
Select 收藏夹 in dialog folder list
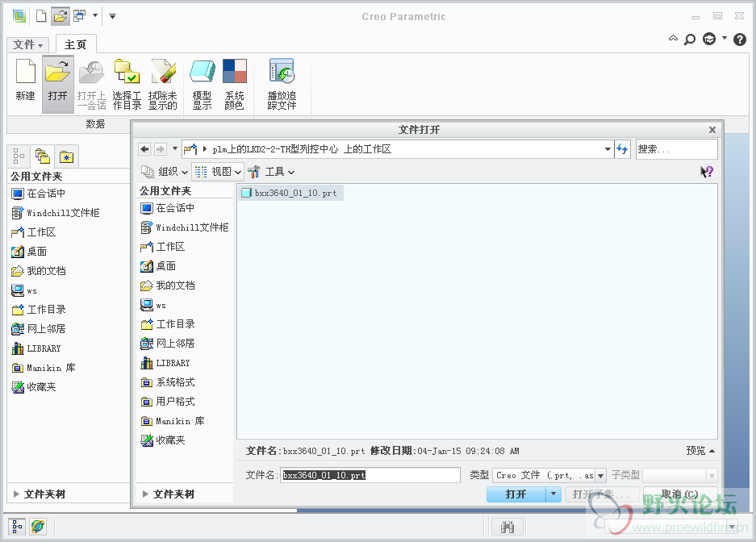(163, 440)
